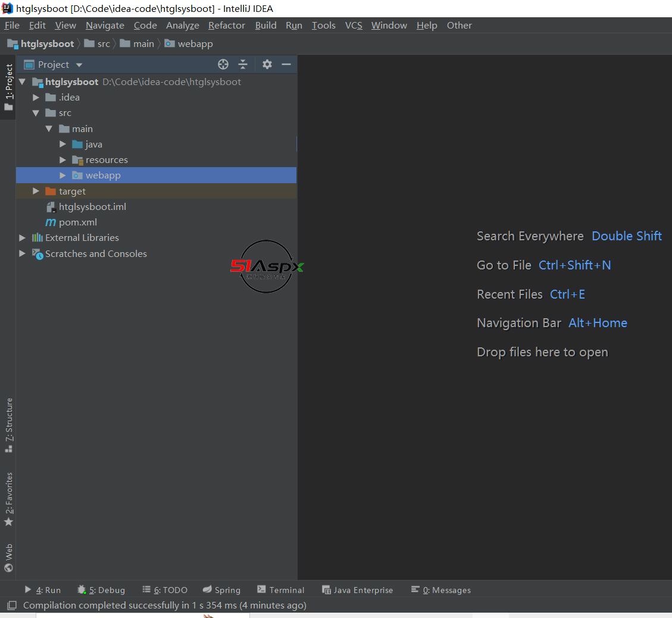Open the Tools menu
The height and width of the screenshot is (618, 672).
click(x=324, y=25)
